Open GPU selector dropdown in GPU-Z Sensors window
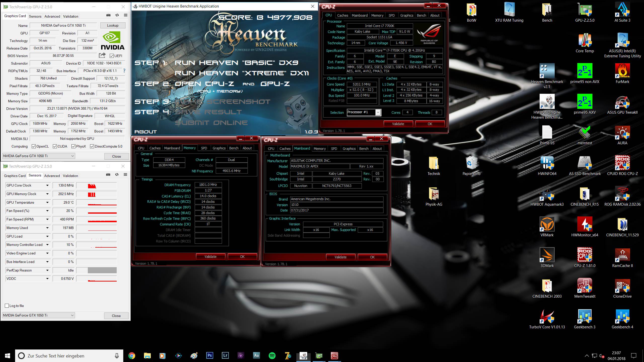The width and height of the screenshot is (644, 362). [38, 315]
